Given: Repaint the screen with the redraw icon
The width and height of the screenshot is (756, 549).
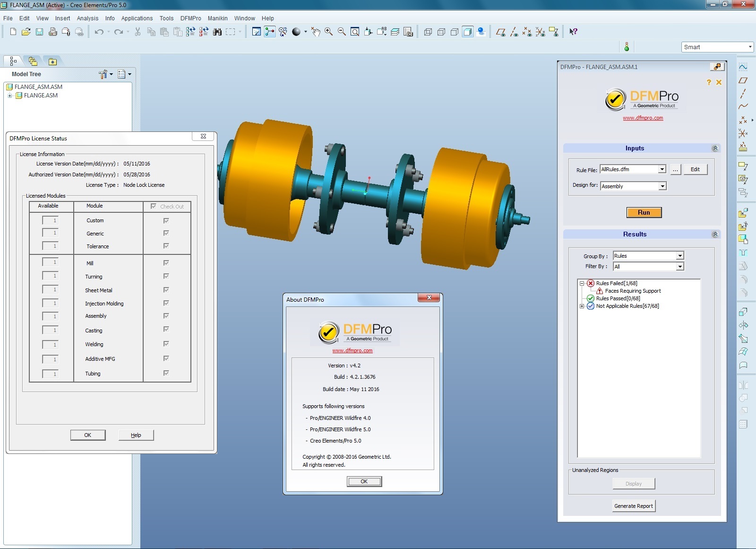Looking at the screenshot, I should [256, 32].
